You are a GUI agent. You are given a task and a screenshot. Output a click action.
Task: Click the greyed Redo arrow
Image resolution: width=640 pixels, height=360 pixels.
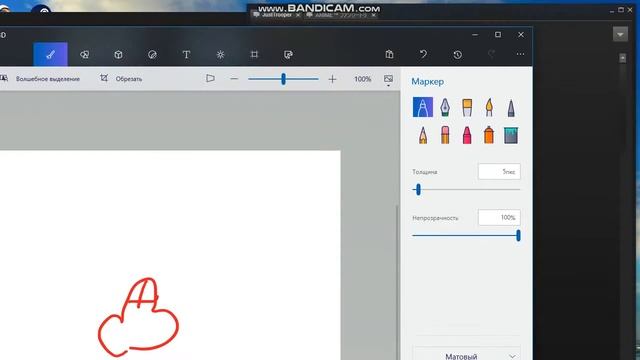491,54
